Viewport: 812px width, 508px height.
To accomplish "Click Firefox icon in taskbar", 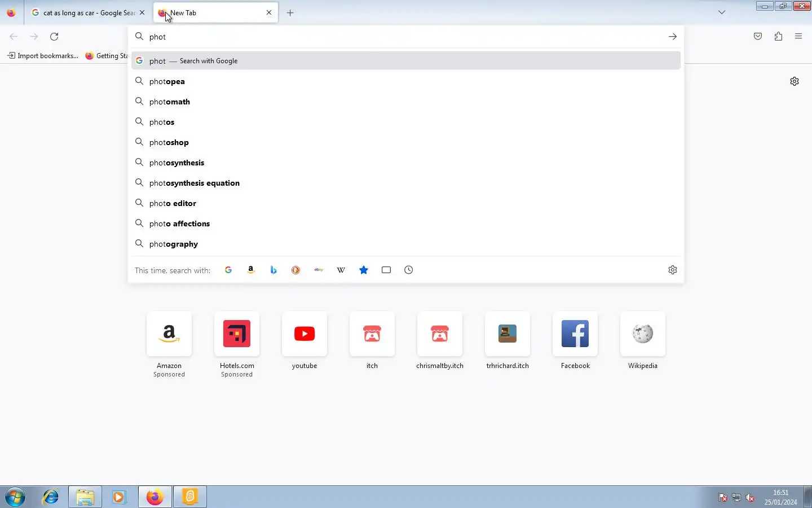I will [155, 497].
